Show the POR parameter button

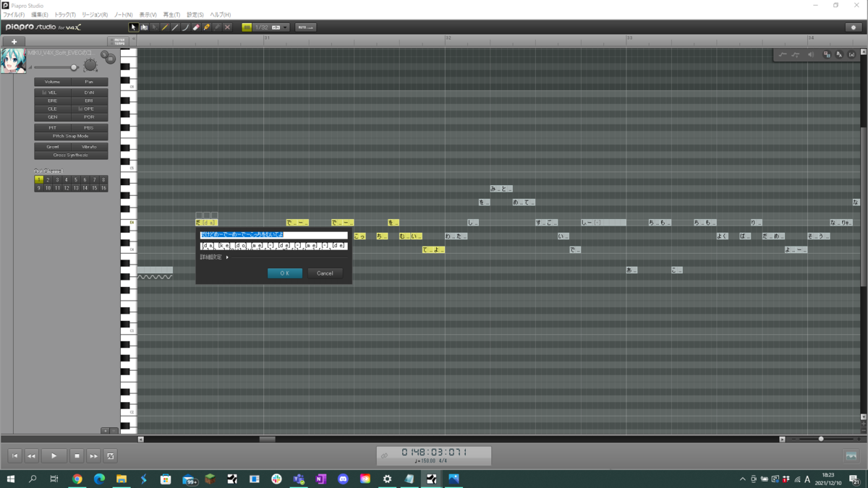click(89, 116)
